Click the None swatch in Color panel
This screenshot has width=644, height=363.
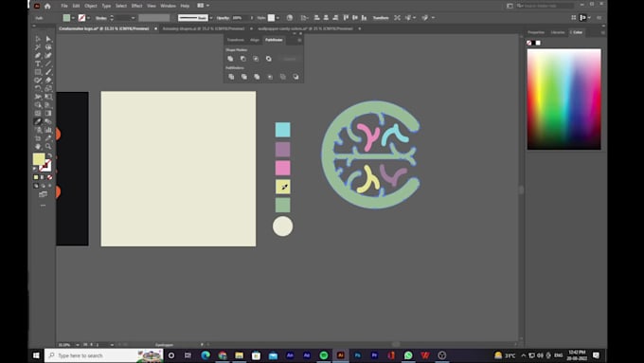(529, 43)
